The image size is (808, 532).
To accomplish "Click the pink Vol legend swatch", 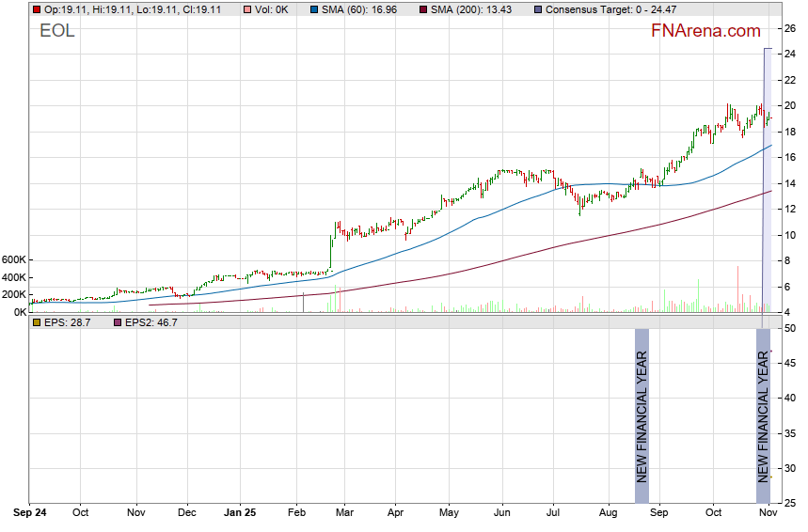I will tap(247, 9).
